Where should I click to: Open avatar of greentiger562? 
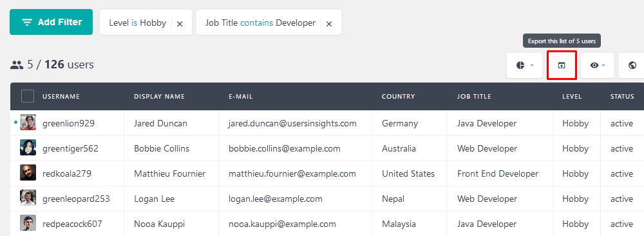(28, 148)
